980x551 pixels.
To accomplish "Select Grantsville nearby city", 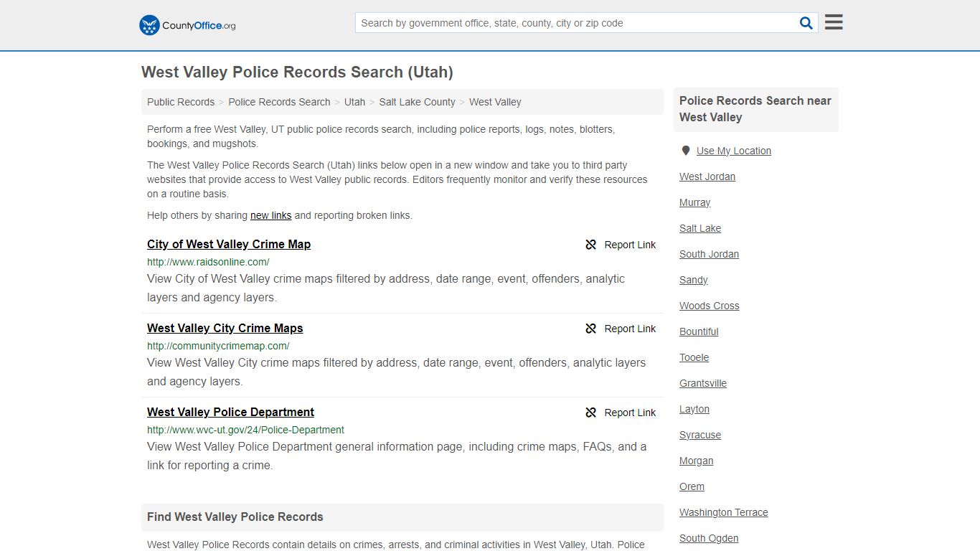I will pyautogui.click(x=703, y=383).
